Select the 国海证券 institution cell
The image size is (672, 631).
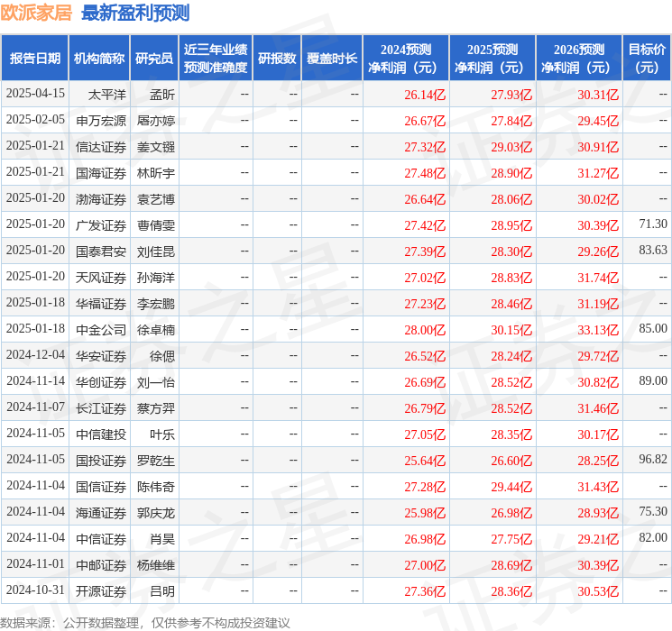click(x=101, y=173)
